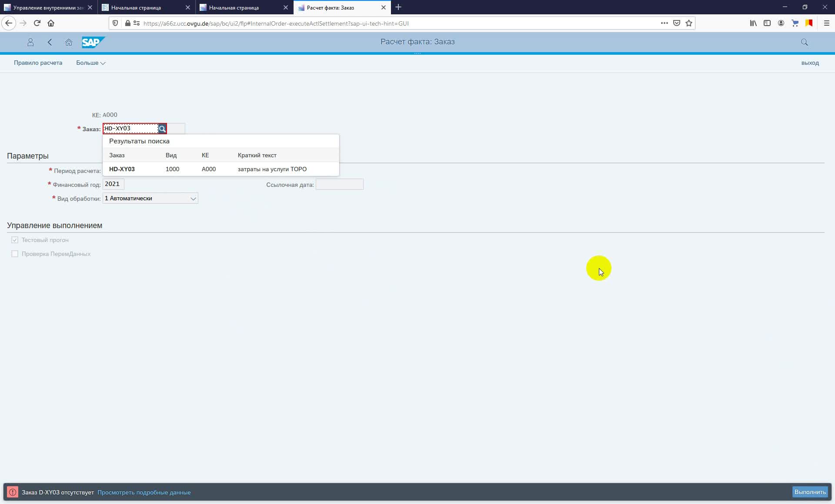Open the SAP user profile icon

coord(30,42)
